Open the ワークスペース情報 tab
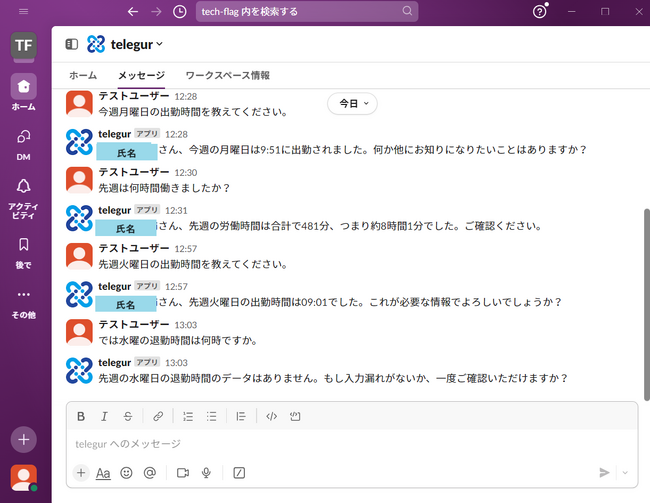Viewport: 650px width, 503px height. tap(228, 75)
